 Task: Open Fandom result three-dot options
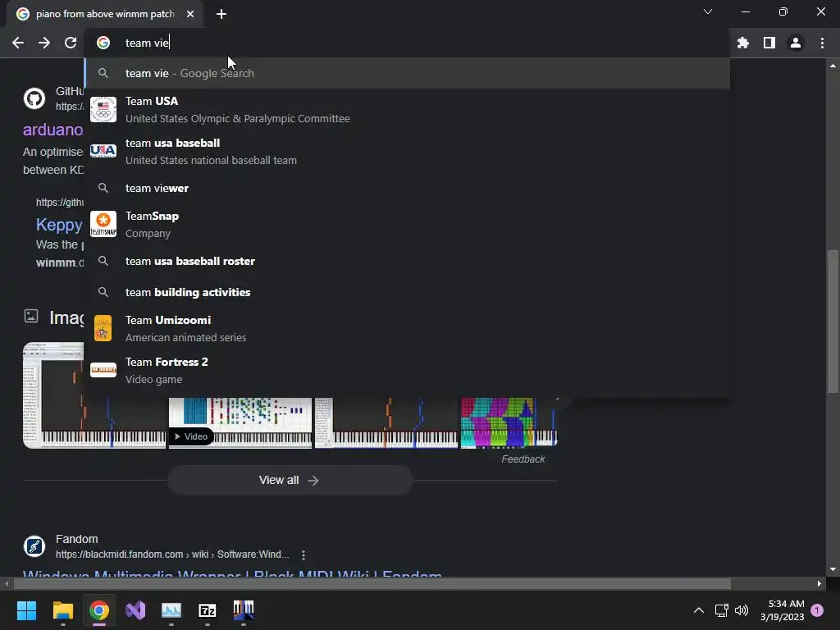tap(304, 555)
